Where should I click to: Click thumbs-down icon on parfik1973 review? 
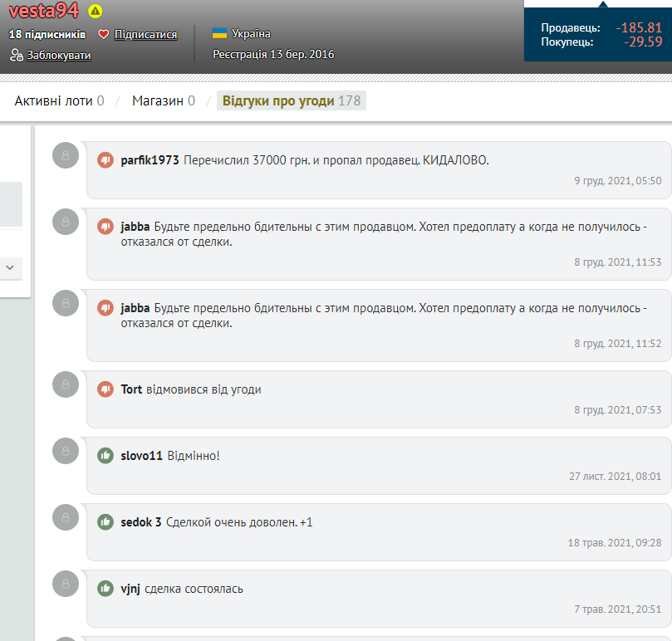click(105, 160)
